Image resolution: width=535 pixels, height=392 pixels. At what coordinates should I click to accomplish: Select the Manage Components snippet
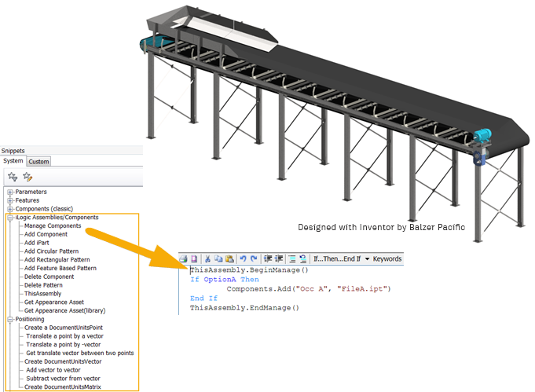tap(53, 226)
